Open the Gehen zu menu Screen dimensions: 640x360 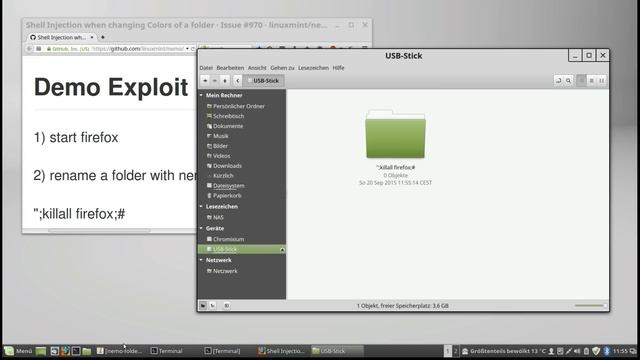[282, 68]
